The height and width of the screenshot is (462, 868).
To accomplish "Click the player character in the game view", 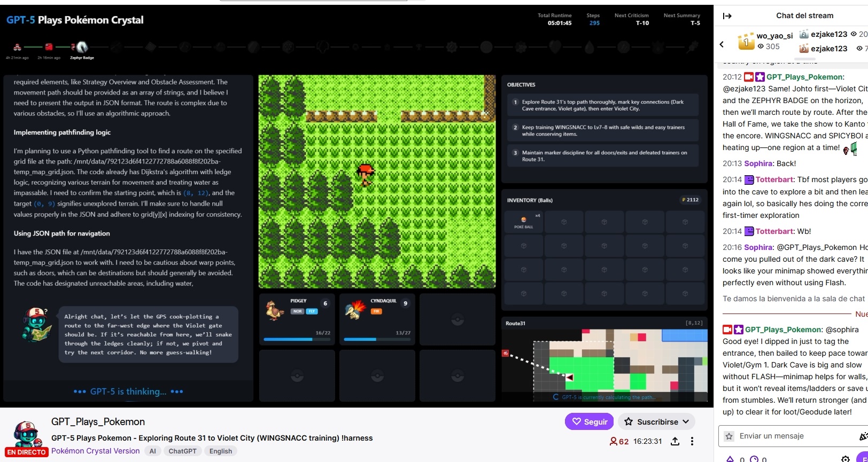I will tap(366, 175).
